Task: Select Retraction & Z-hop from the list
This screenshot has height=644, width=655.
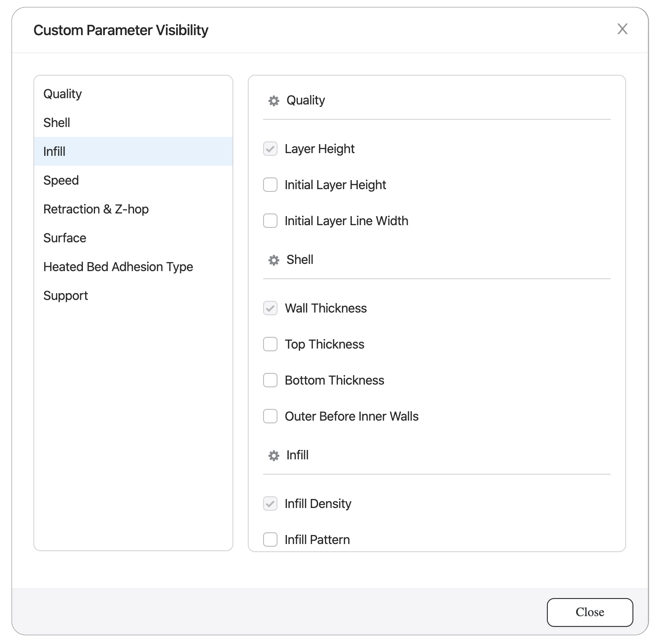Action: [96, 209]
